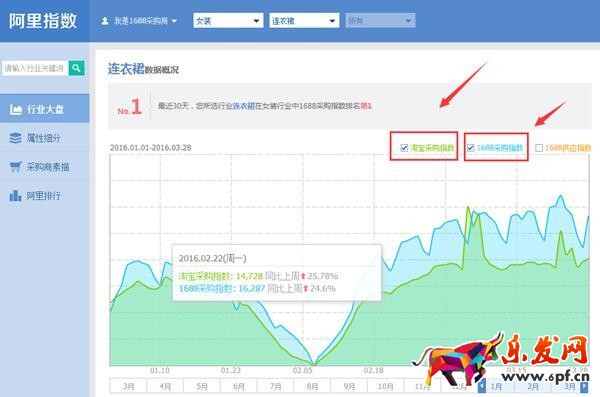
Task: Click the 行业大盘 chart icon
Action: [x=15, y=109]
